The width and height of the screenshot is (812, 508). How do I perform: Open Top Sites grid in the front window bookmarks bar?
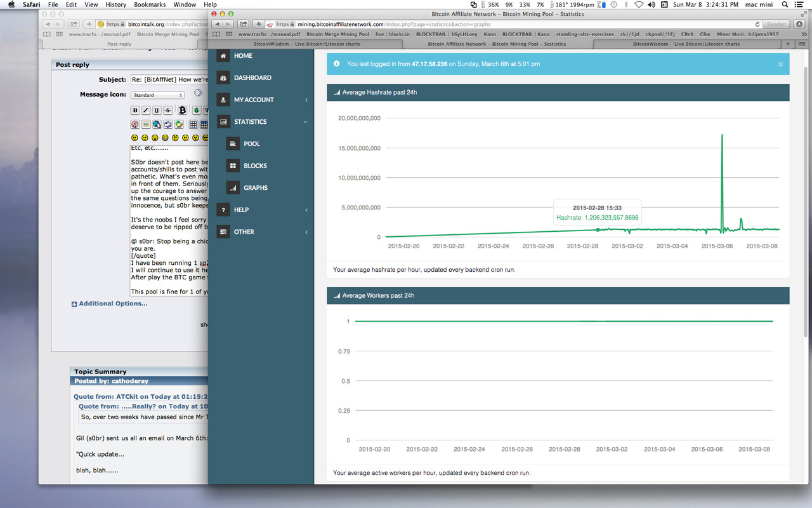coord(229,34)
